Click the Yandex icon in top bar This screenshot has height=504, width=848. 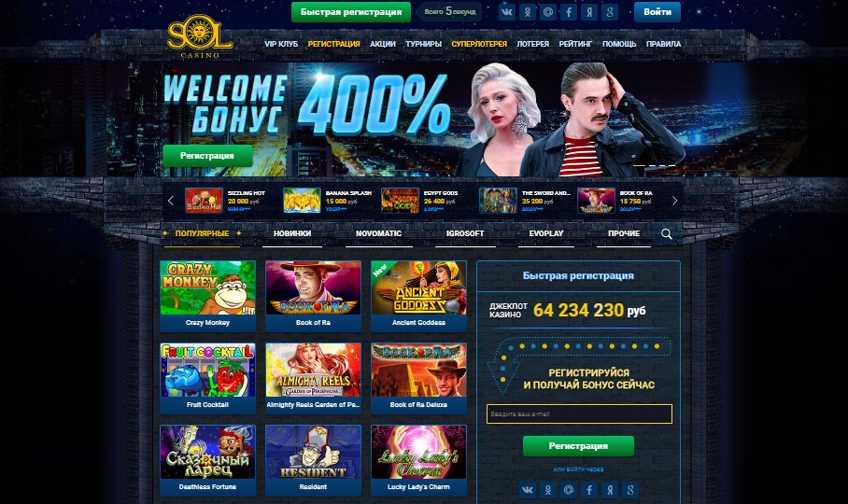click(589, 12)
